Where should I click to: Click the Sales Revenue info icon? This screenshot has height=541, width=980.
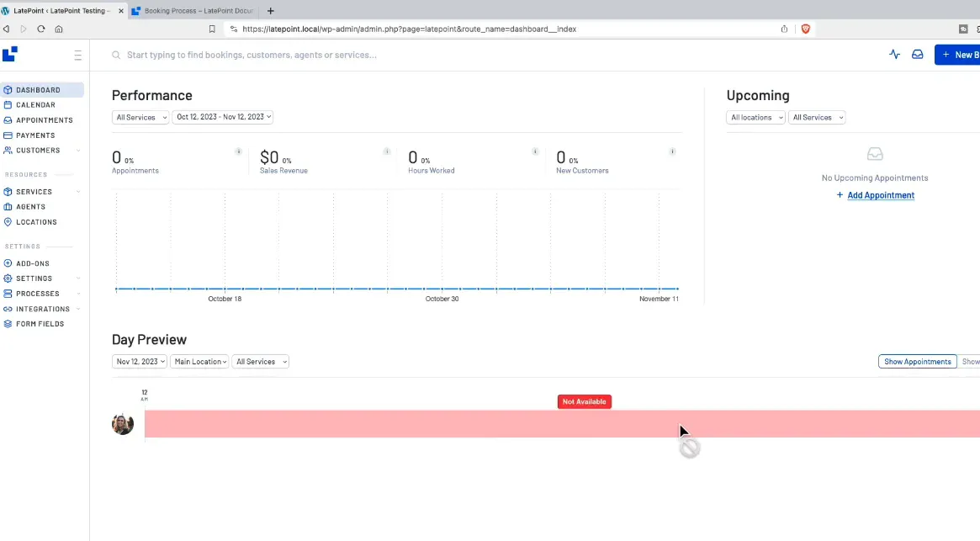click(x=387, y=151)
